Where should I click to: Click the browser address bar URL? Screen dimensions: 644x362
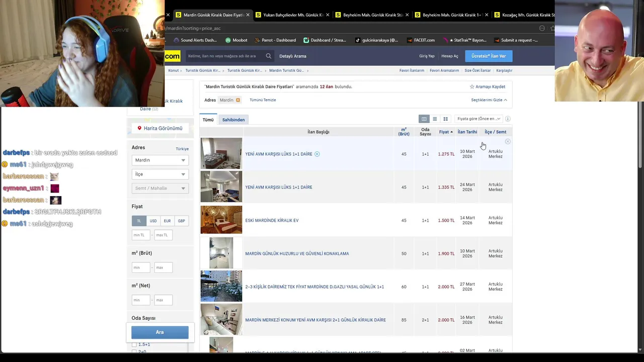[193, 28]
